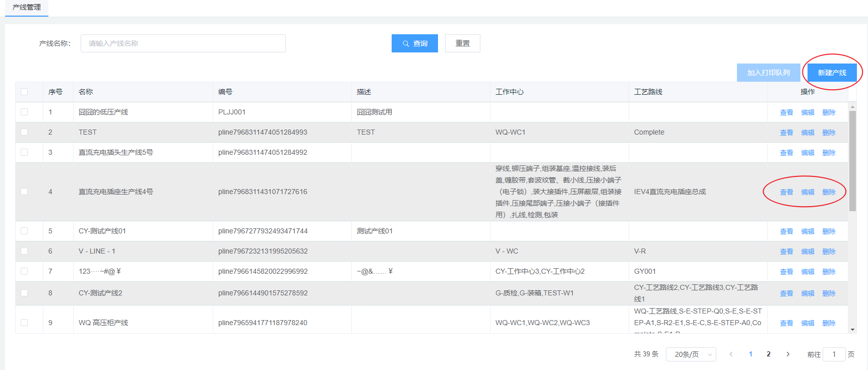The image size is (868, 370).
Task: Edit the TEST production line
Action: (x=808, y=133)
